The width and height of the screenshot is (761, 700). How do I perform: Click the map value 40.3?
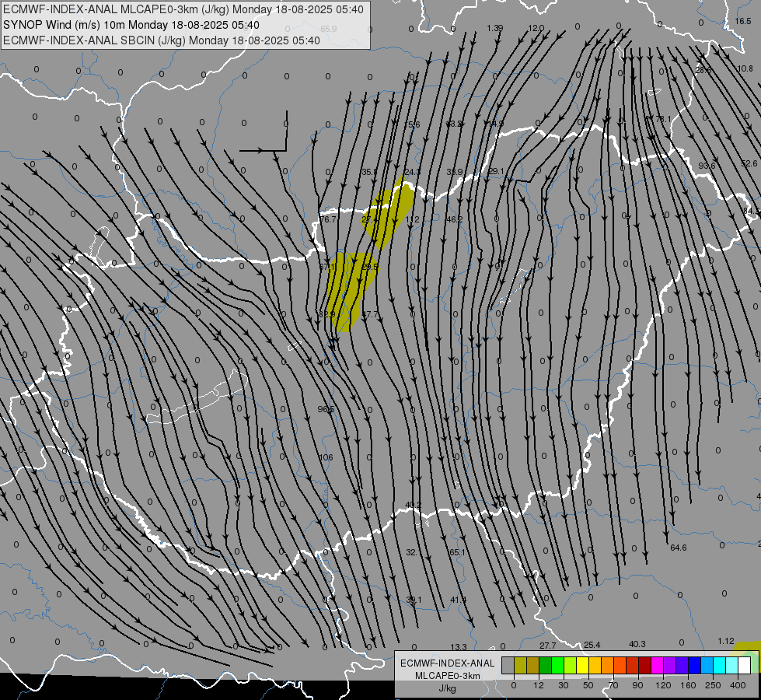[637, 644]
